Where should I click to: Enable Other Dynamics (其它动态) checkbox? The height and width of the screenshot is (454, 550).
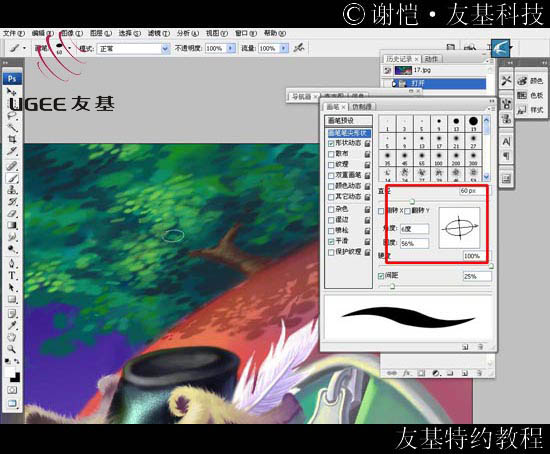(331, 197)
